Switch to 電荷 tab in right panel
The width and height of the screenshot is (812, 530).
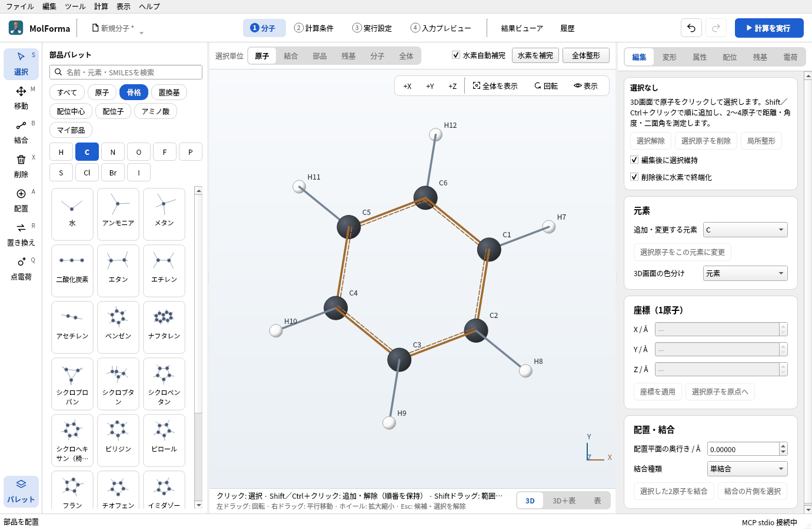pos(790,57)
